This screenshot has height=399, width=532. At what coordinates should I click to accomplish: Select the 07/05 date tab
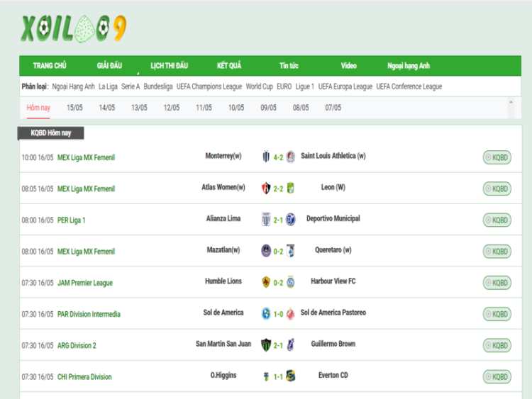[x=333, y=108]
